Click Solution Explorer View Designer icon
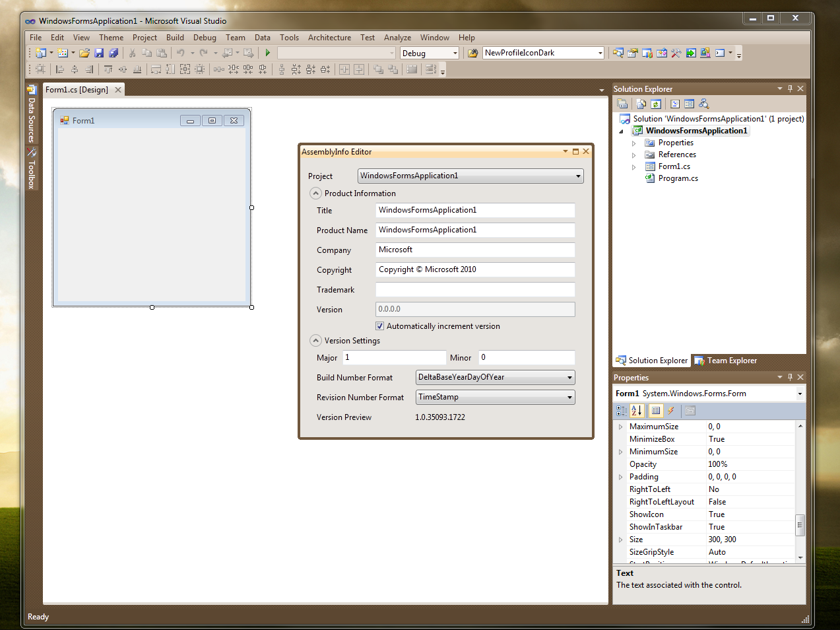 (x=690, y=104)
